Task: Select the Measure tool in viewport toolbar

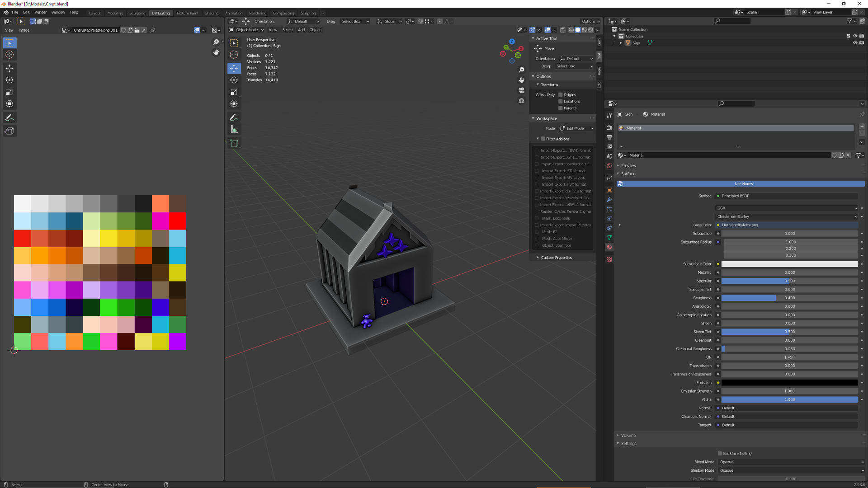Action: pos(234,130)
